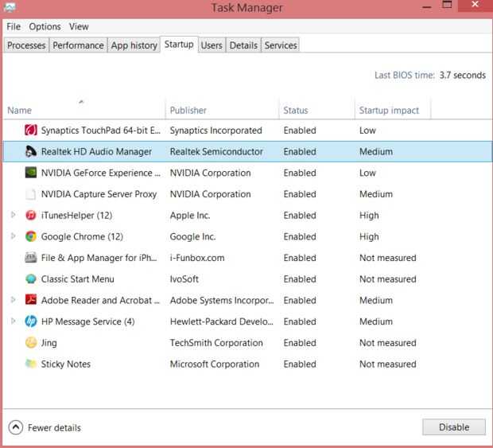Open the View menu
The width and height of the screenshot is (493, 448).
coord(79,27)
